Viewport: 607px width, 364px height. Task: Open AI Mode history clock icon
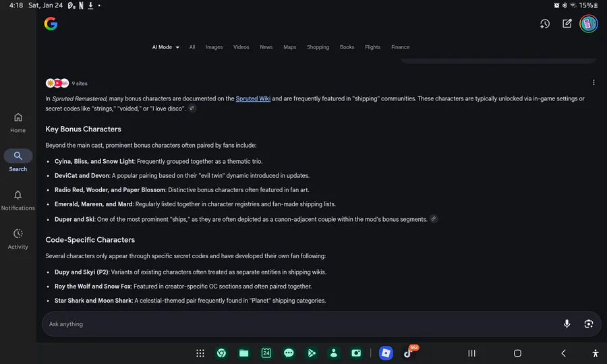[545, 24]
